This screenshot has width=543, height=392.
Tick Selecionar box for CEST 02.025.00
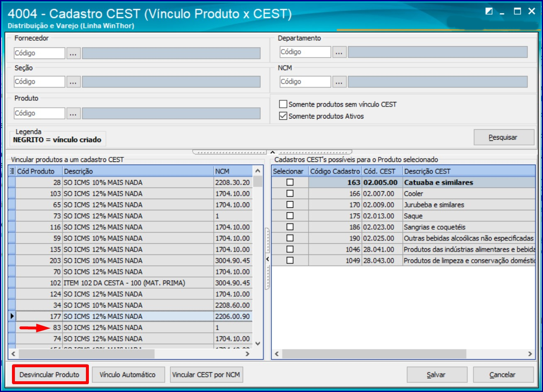click(x=290, y=238)
